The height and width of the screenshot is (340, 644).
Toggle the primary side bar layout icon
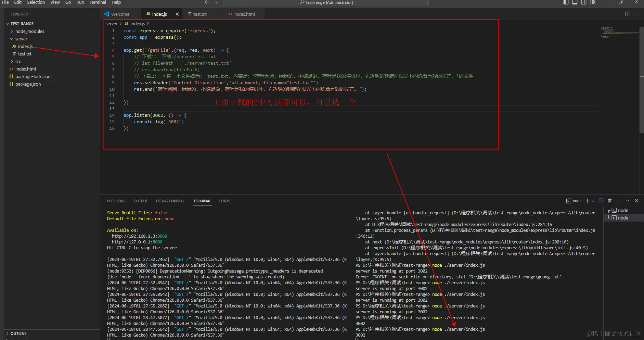[566, 2]
